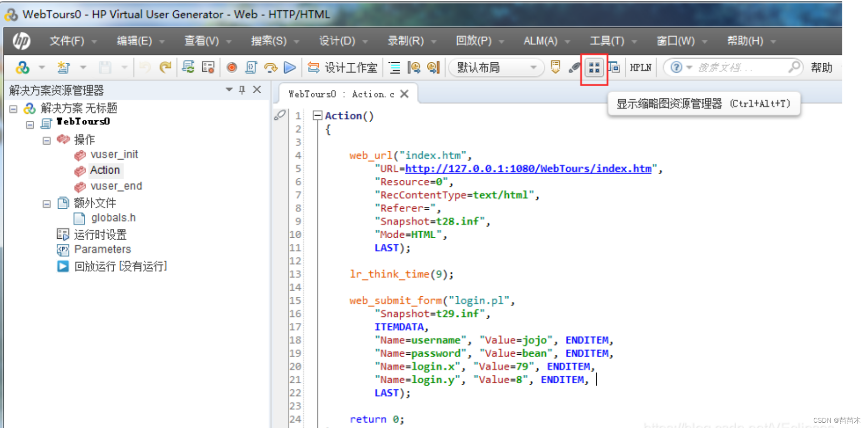Collapse the 额外文件 extra files node

(x=47, y=204)
